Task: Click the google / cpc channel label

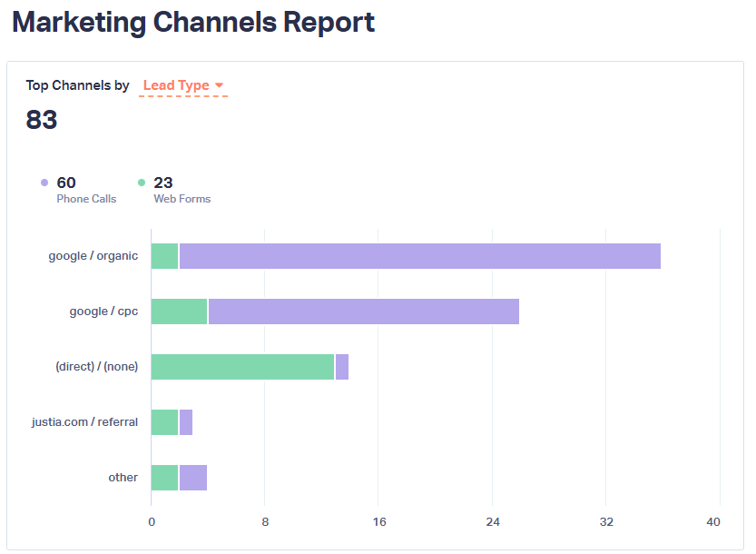Action: coord(102,311)
